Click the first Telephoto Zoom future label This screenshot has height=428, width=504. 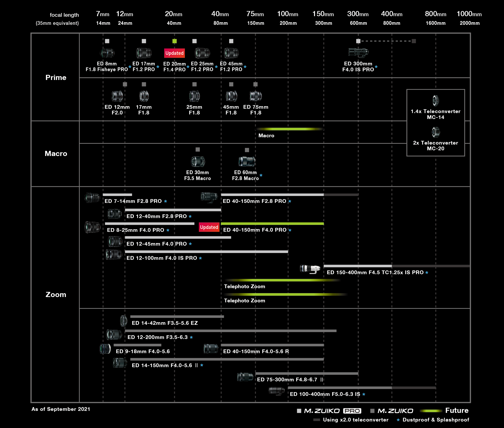[244, 286]
